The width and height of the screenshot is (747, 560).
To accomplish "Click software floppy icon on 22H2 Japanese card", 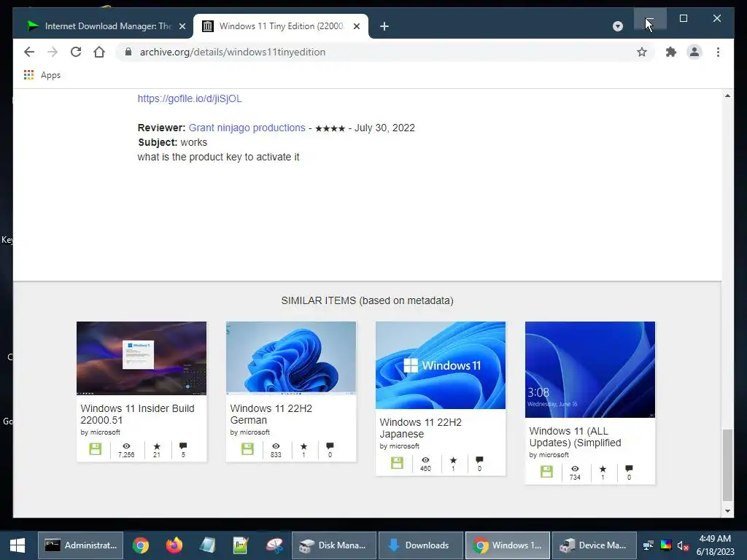I will point(397,463).
